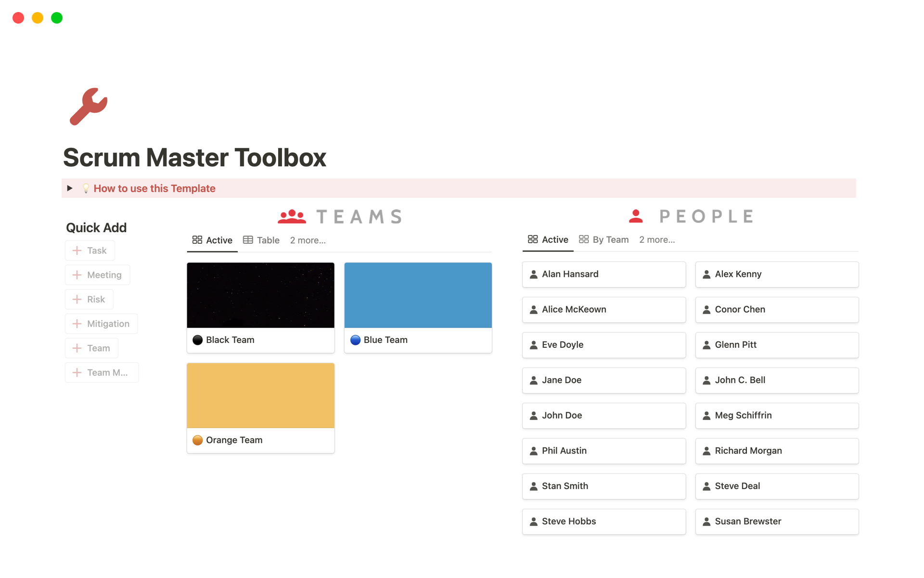Click the red wrench page icon

click(x=88, y=107)
